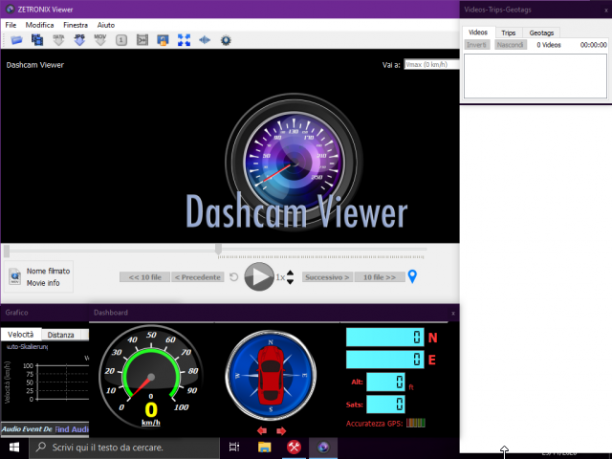Switch to the Geotags tab

click(541, 33)
